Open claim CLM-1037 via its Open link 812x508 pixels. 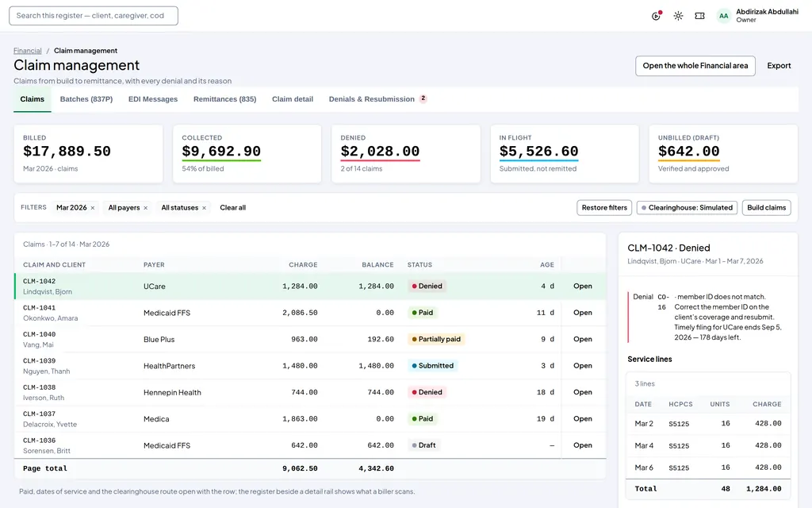click(x=583, y=419)
